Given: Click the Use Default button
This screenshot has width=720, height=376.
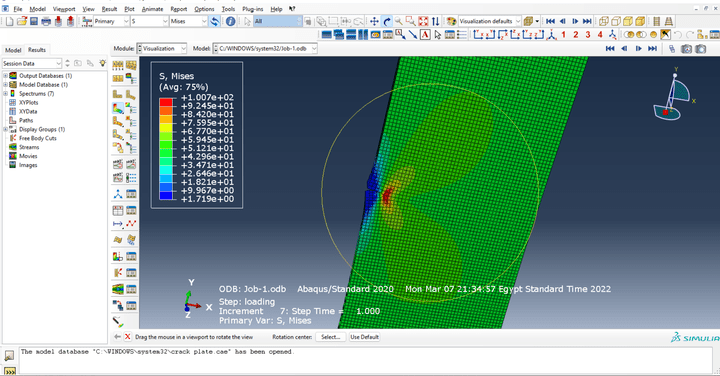Looking at the screenshot, I should pyautogui.click(x=365, y=337).
